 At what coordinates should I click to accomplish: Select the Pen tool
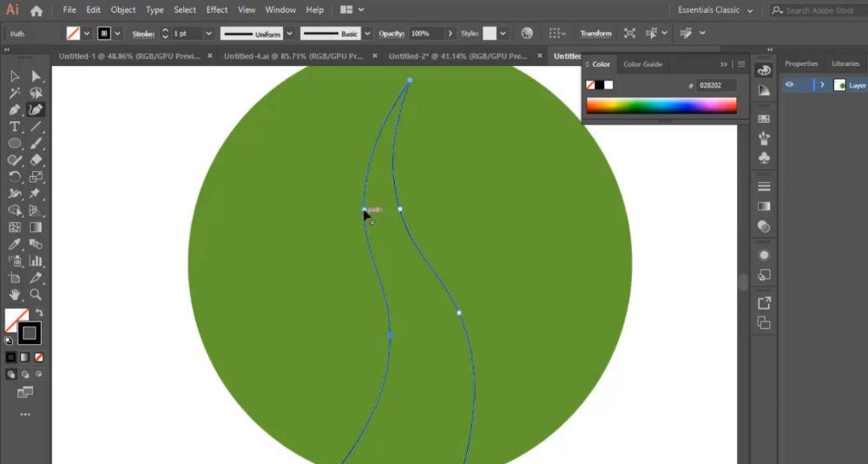click(15, 109)
